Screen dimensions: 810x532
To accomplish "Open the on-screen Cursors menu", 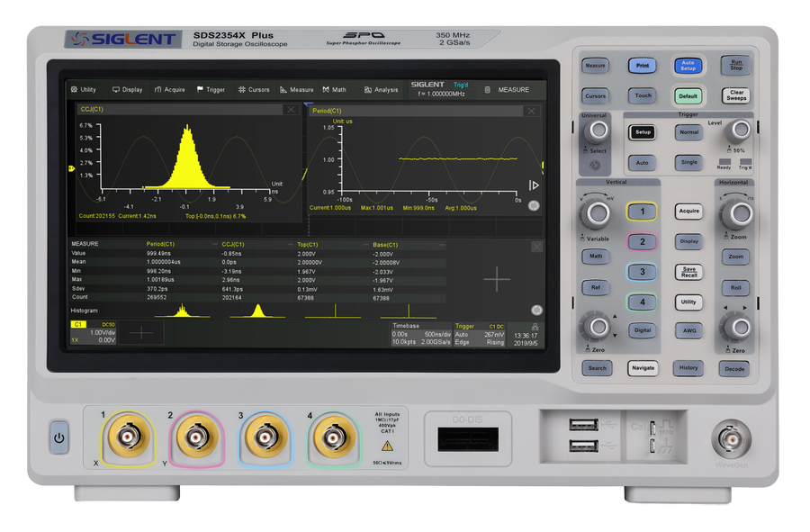I will pos(254,89).
